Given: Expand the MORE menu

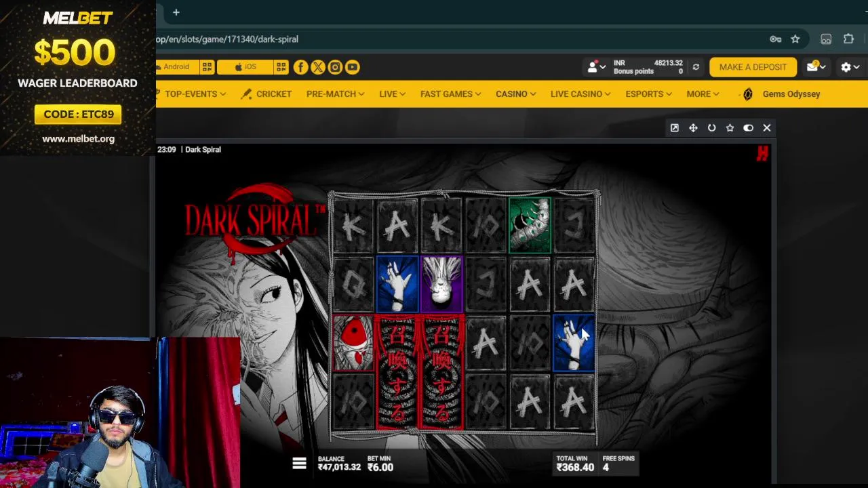Looking at the screenshot, I should click(703, 94).
